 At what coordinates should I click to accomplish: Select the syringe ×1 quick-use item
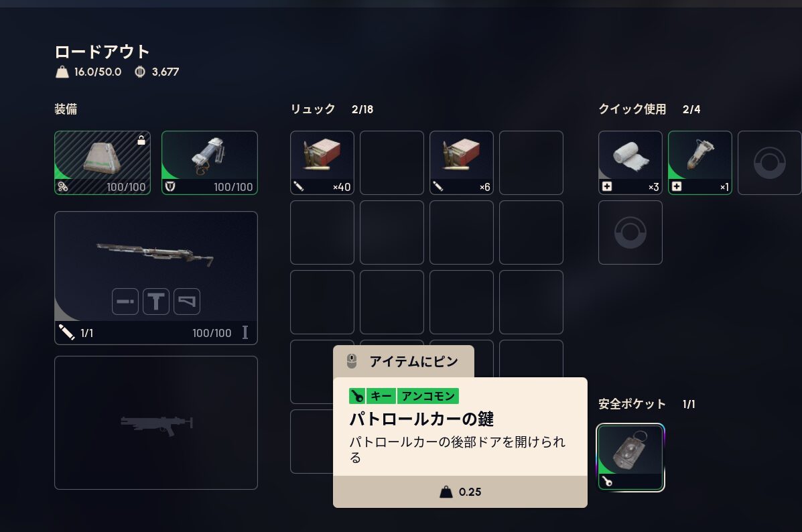tap(699, 163)
